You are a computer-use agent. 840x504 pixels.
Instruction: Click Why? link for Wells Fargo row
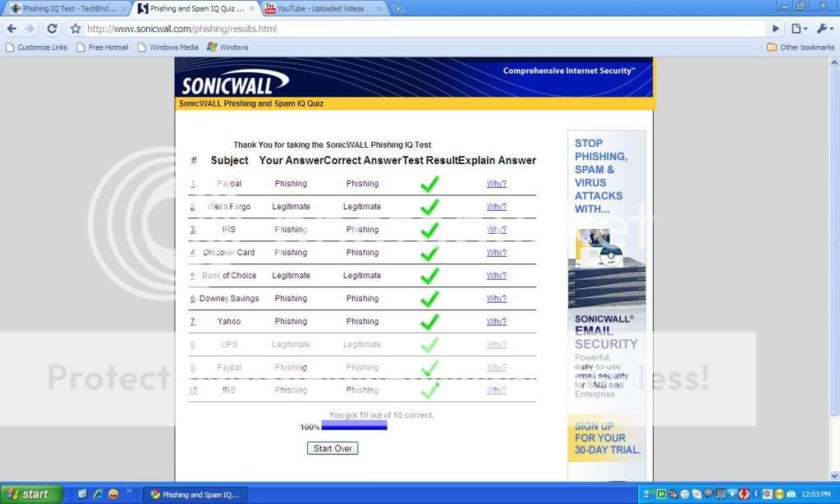coord(496,207)
